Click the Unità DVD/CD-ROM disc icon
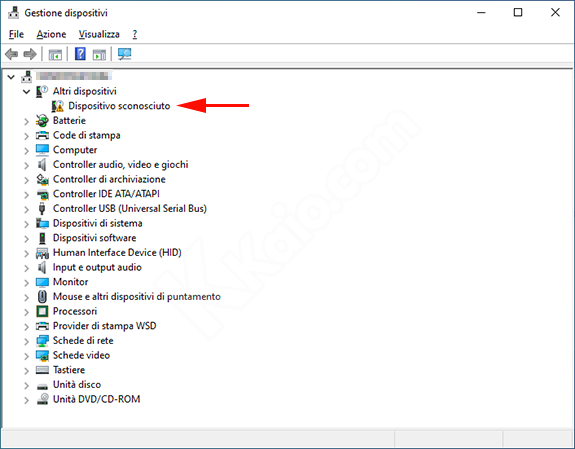 [42, 399]
